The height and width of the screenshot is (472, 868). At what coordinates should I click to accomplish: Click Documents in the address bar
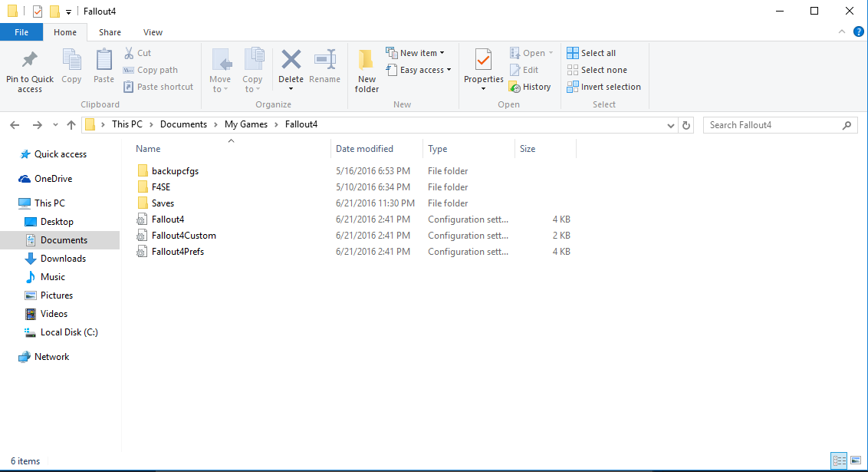[x=183, y=124]
